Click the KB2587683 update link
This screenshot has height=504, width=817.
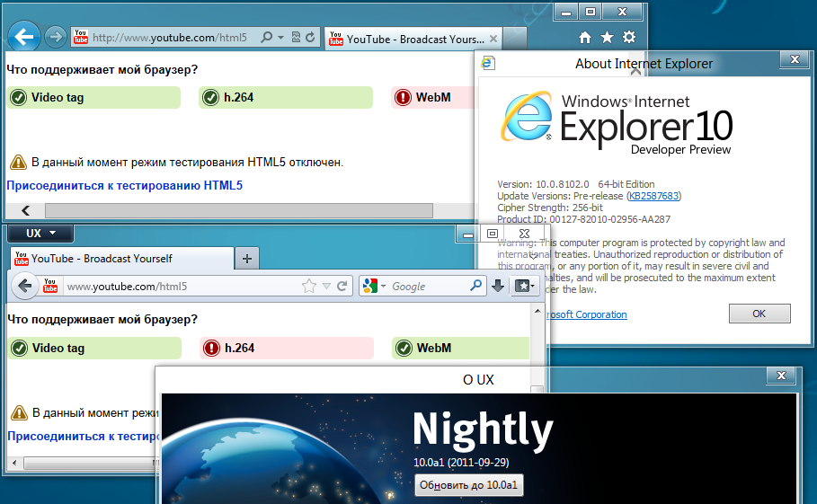[x=653, y=196]
